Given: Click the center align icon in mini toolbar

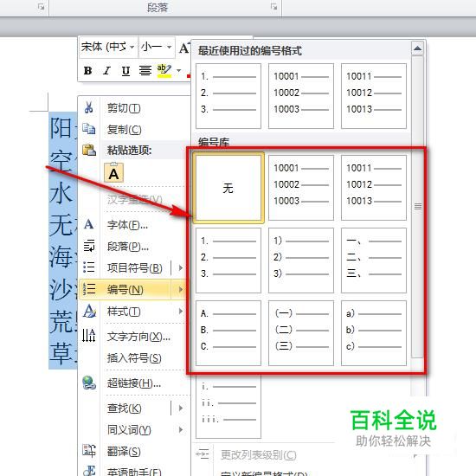Looking at the screenshot, I should (145, 70).
